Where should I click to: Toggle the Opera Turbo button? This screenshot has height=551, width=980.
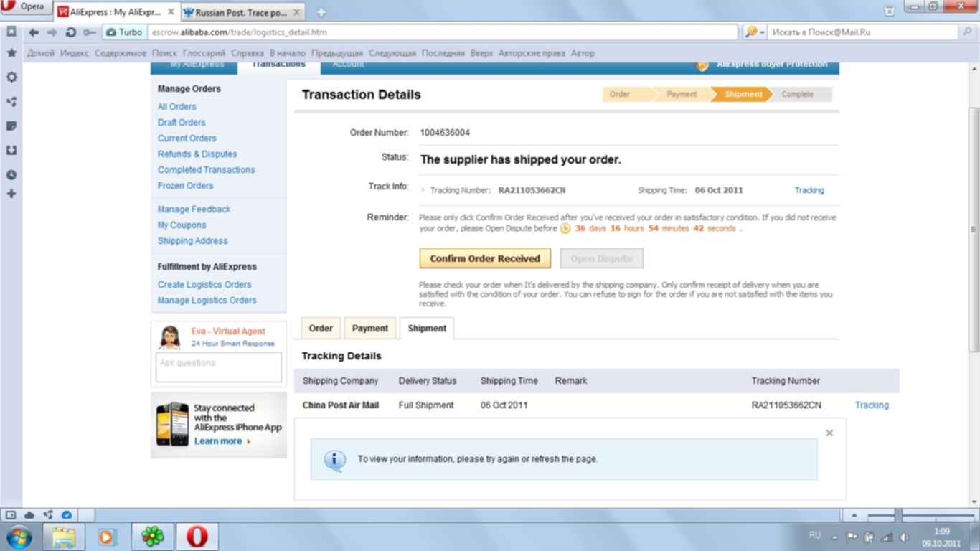point(124,32)
